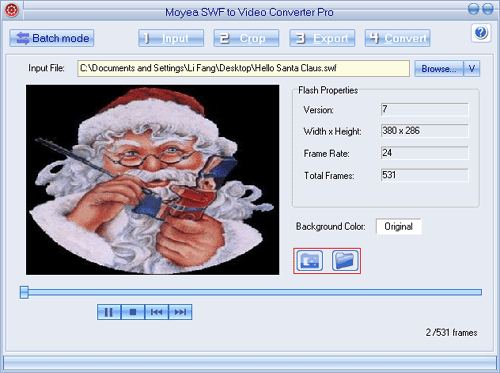Open help with question mark icon
Image resolution: width=500 pixels, height=373 pixels.
pos(481,33)
